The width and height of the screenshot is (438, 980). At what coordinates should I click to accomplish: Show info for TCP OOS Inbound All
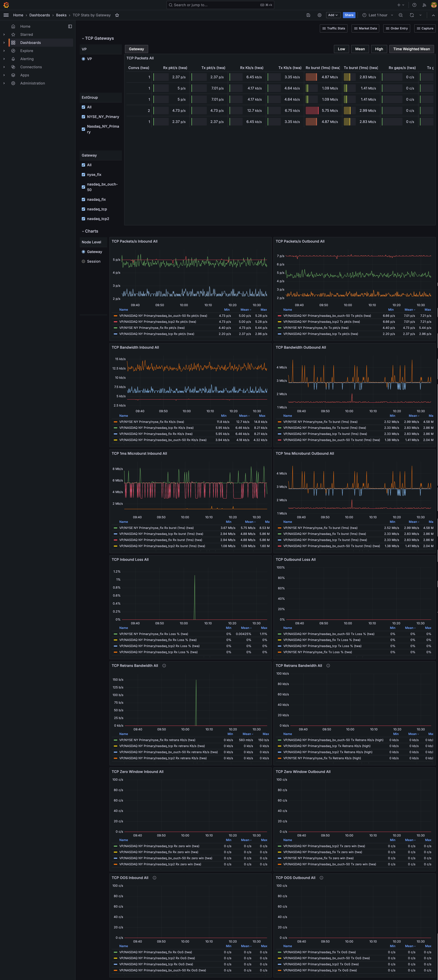tap(155, 878)
